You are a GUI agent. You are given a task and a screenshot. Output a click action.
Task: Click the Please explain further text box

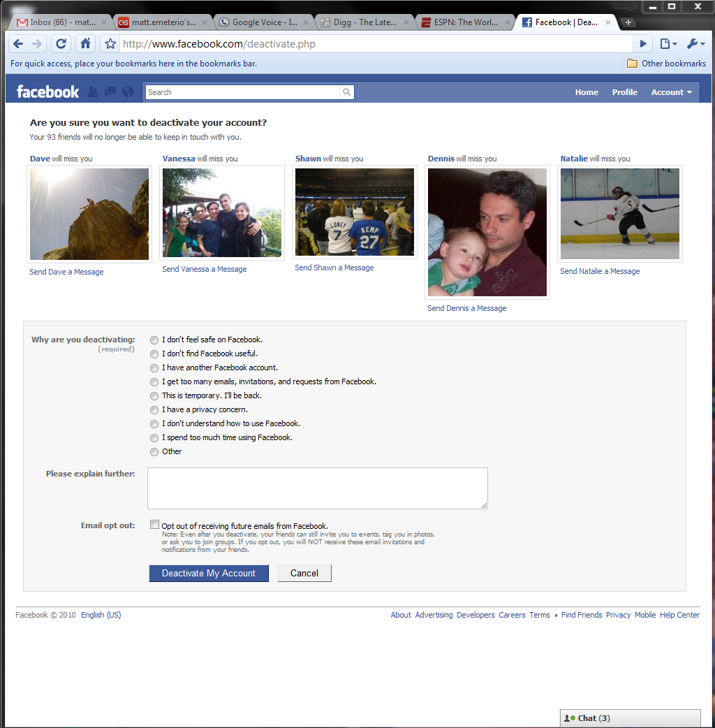coord(318,488)
